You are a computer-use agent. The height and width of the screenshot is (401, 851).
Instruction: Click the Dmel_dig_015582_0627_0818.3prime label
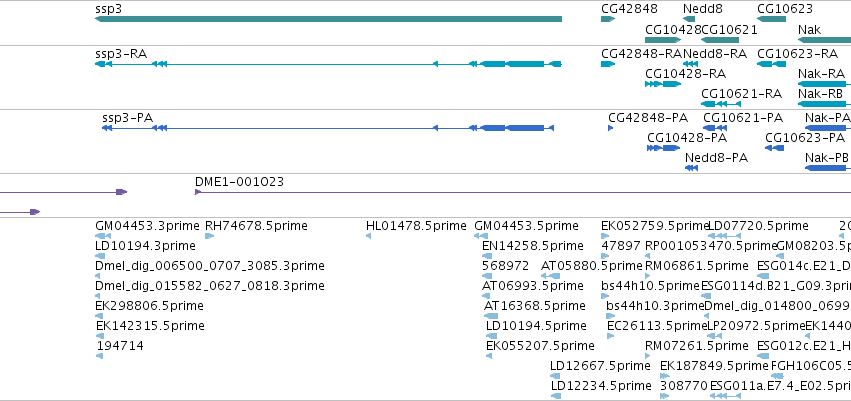pos(210,285)
